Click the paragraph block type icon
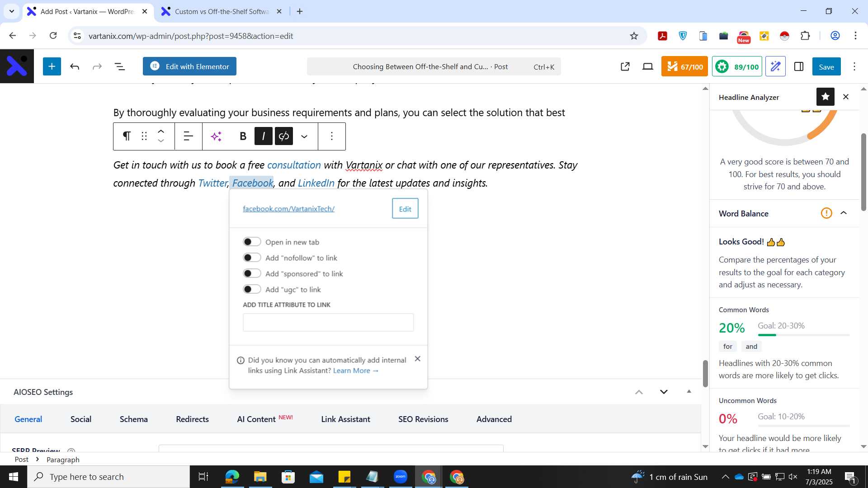 click(x=127, y=136)
